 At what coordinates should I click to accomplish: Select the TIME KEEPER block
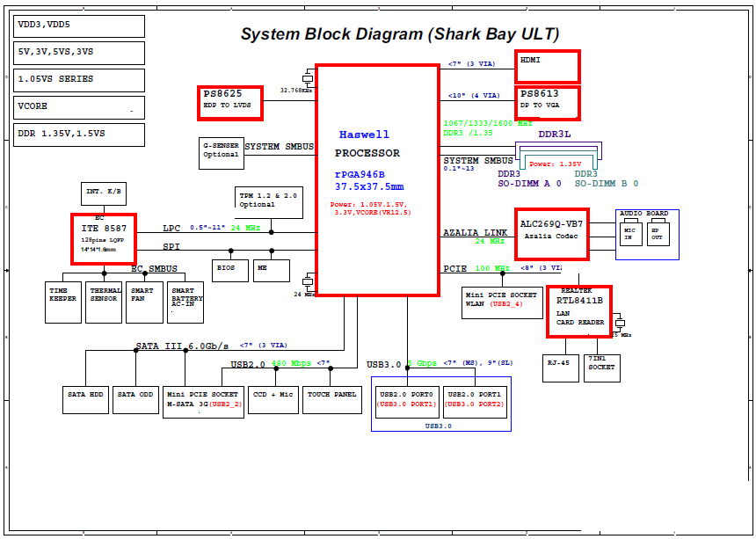point(63,302)
